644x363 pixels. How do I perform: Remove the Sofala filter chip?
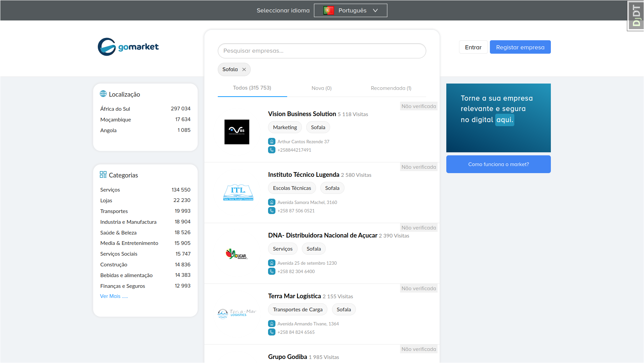(x=244, y=69)
